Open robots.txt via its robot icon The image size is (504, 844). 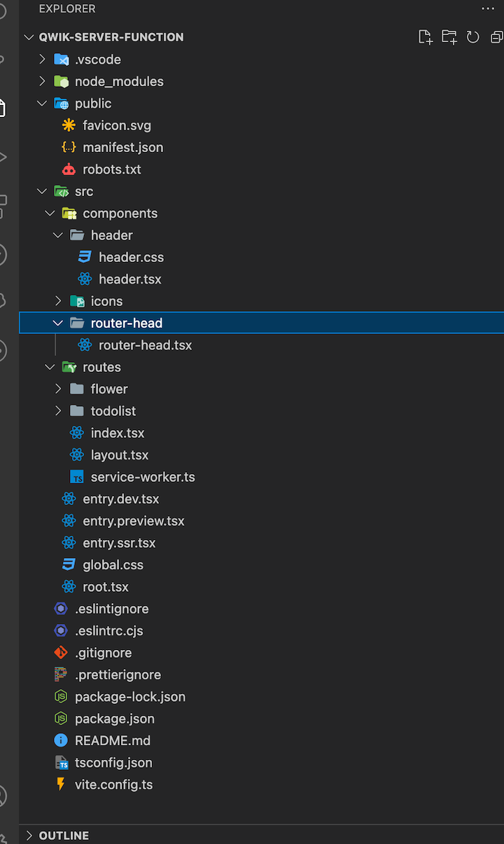[x=68, y=169]
